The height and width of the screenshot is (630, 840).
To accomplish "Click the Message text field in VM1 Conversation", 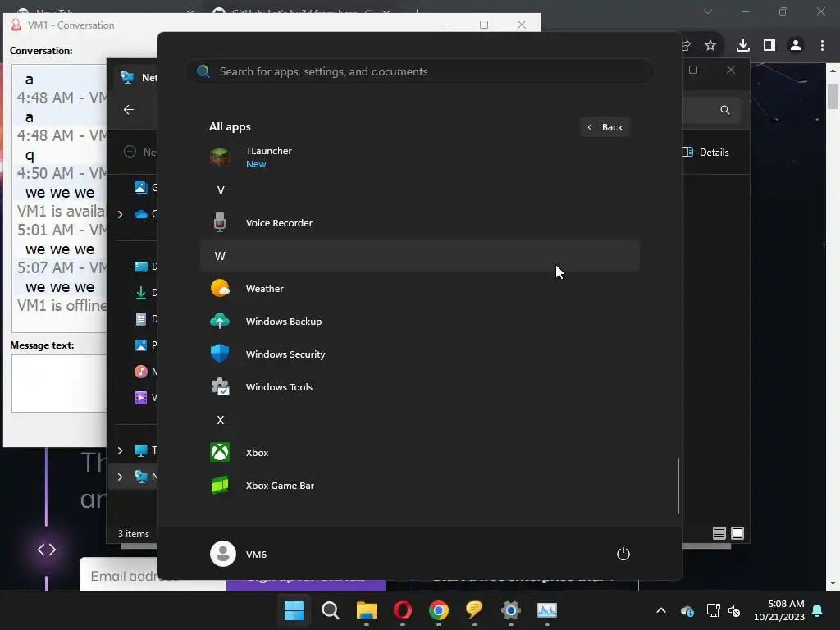I will coord(59,384).
